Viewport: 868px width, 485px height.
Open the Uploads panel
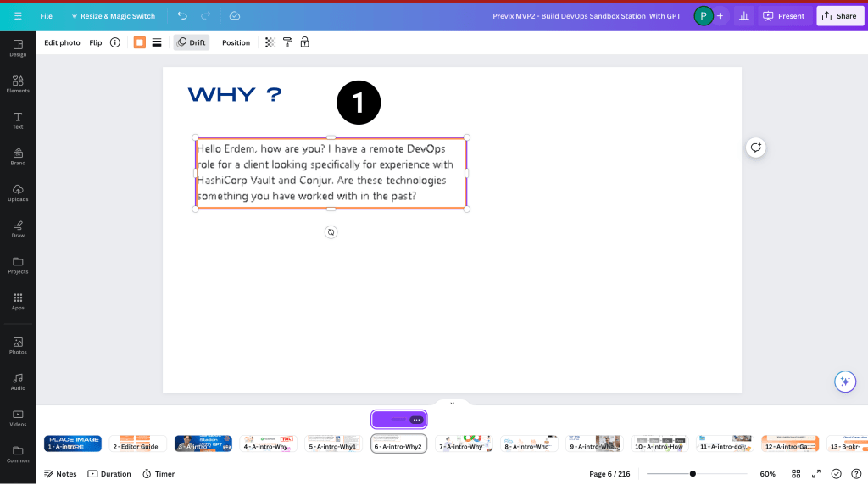pyautogui.click(x=18, y=192)
